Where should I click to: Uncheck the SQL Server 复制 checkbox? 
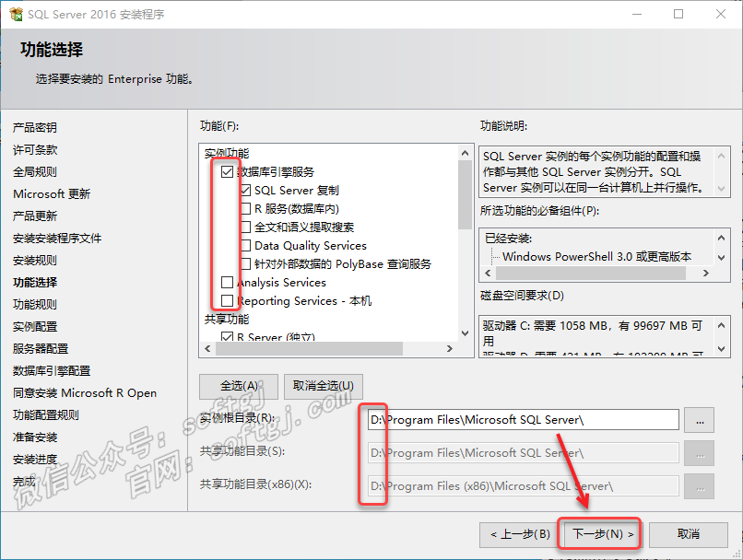pyautogui.click(x=245, y=191)
